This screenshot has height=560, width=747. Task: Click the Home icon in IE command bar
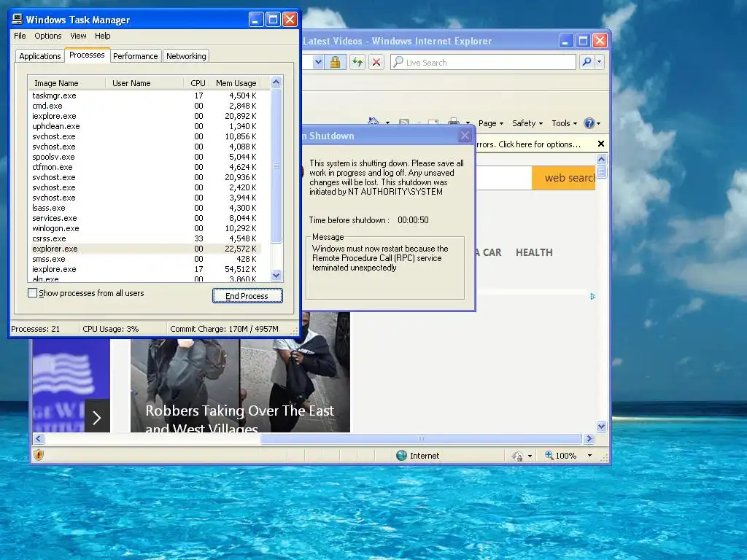[373, 122]
